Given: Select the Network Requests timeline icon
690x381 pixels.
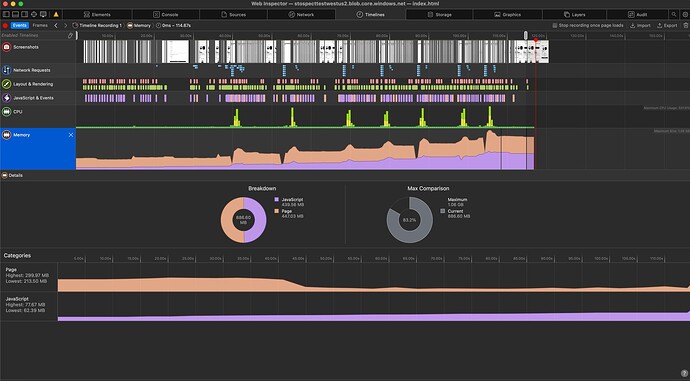Looking at the screenshot, I should (x=7, y=70).
